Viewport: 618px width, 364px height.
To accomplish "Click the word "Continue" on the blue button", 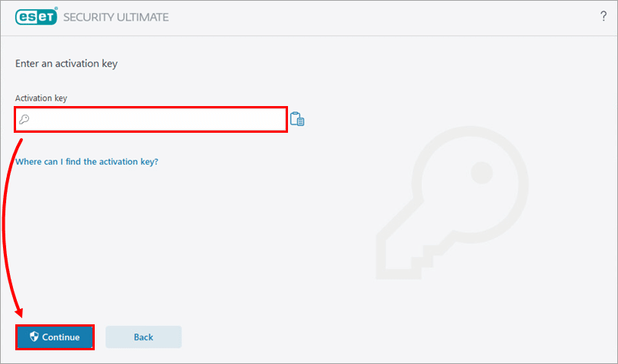I will click(x=61, y=337).
